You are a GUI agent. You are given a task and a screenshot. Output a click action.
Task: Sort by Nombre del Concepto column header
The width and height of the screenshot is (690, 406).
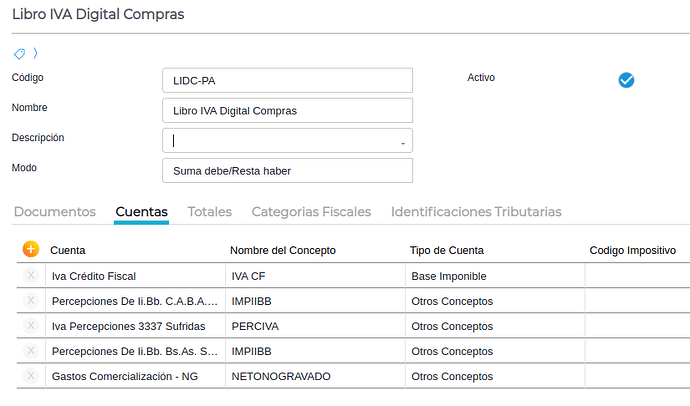coord(283,250)
